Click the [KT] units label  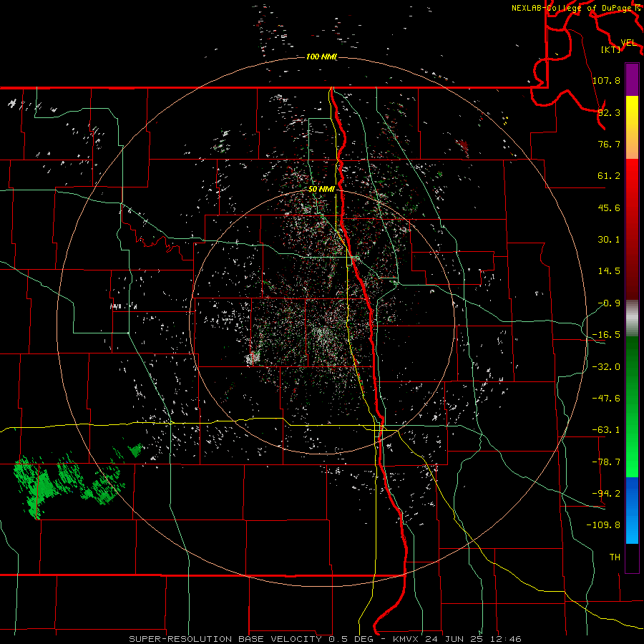click(x=610, y=49)
